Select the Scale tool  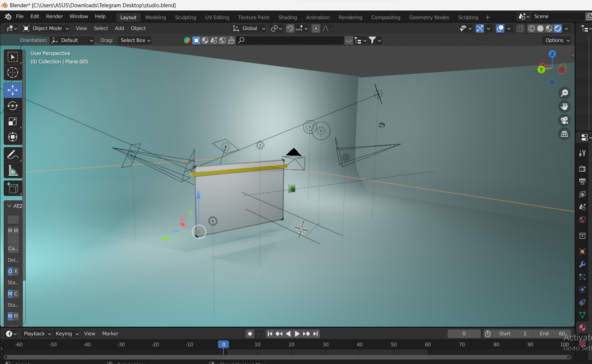(x=13, y=121)
